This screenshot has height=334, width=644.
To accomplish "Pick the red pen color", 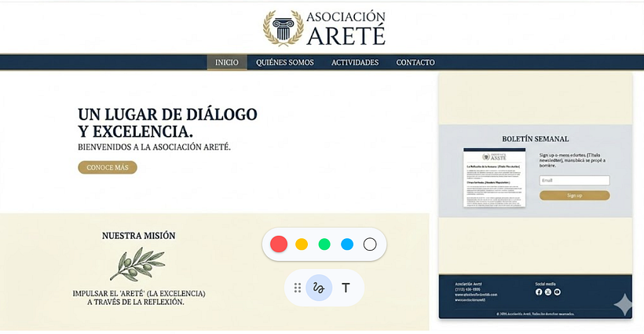I will pyautogui.click(x=279, y=244).
